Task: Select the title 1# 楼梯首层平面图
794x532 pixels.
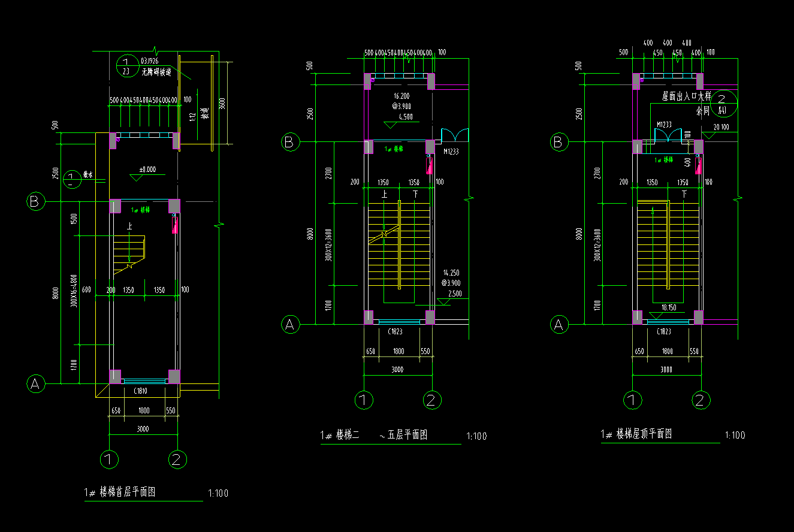Action: [120, 492]
